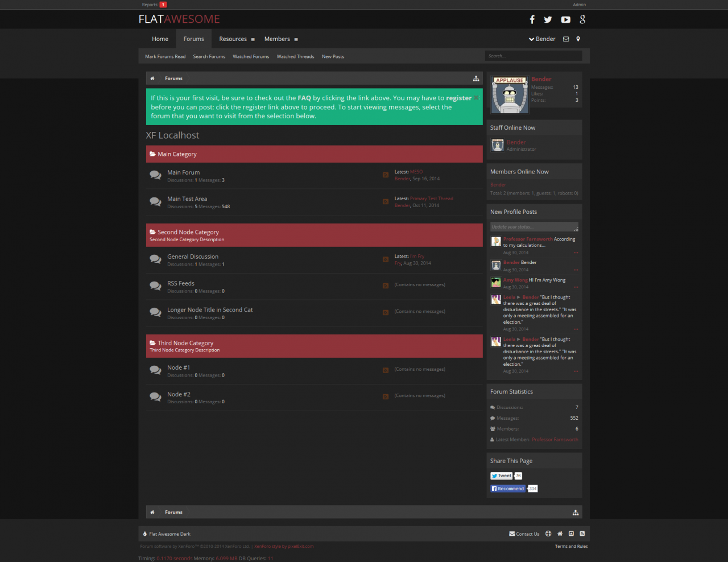Open the YouTube channel icon
Image resolution: width=728 pixels, height=562 pixels.
click(x=565, y=19)
